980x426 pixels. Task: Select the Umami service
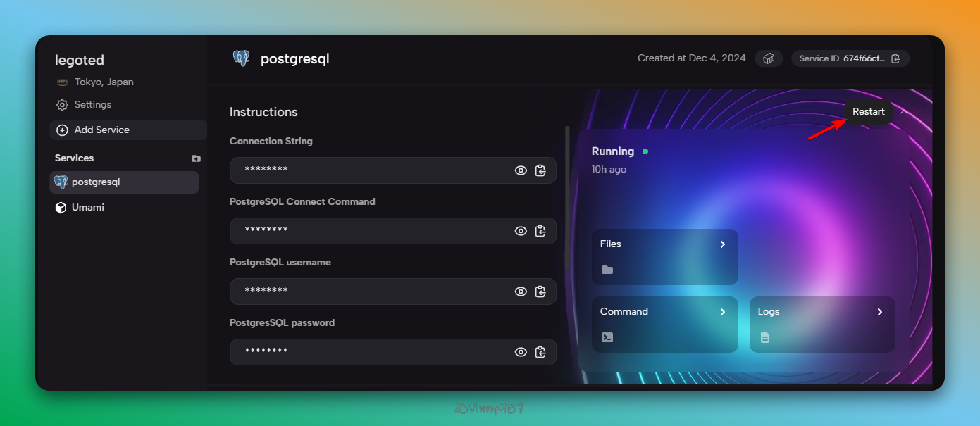[x=87, y=208]
